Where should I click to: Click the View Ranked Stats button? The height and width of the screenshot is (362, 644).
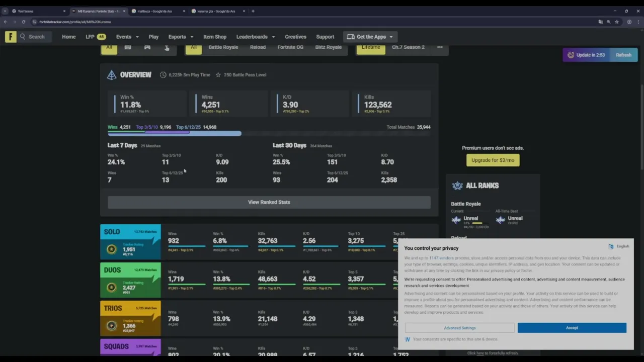[x=269, y=202]
